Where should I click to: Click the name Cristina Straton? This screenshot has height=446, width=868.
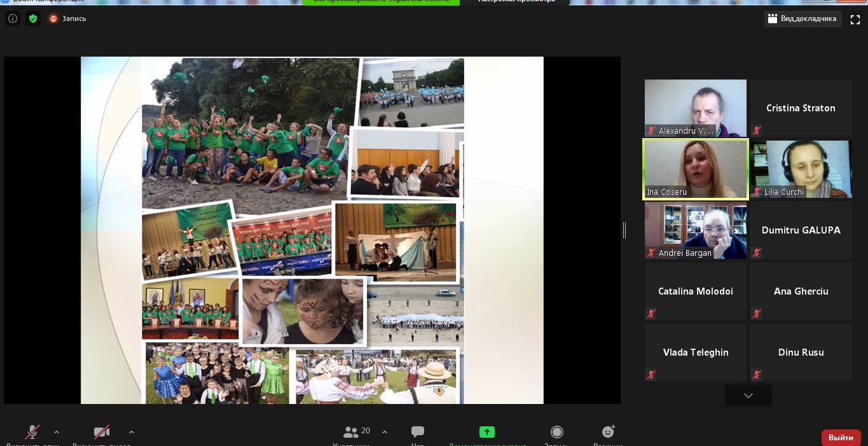[801, 108]
